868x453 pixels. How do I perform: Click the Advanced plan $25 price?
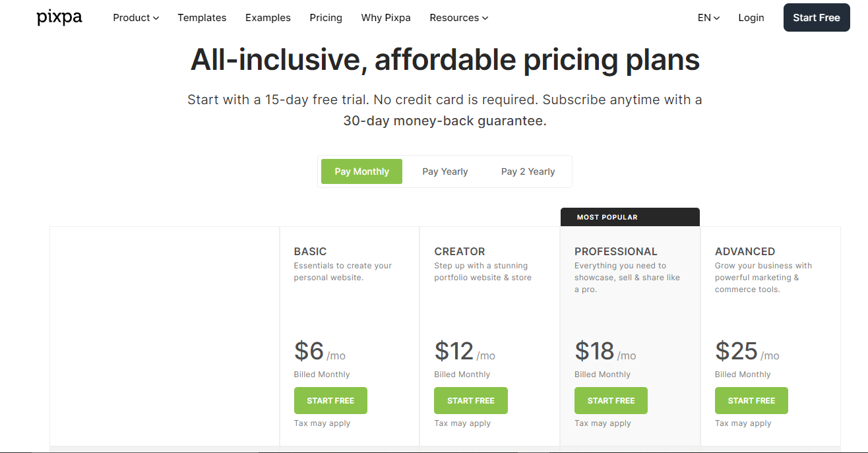tap(736, 351)
